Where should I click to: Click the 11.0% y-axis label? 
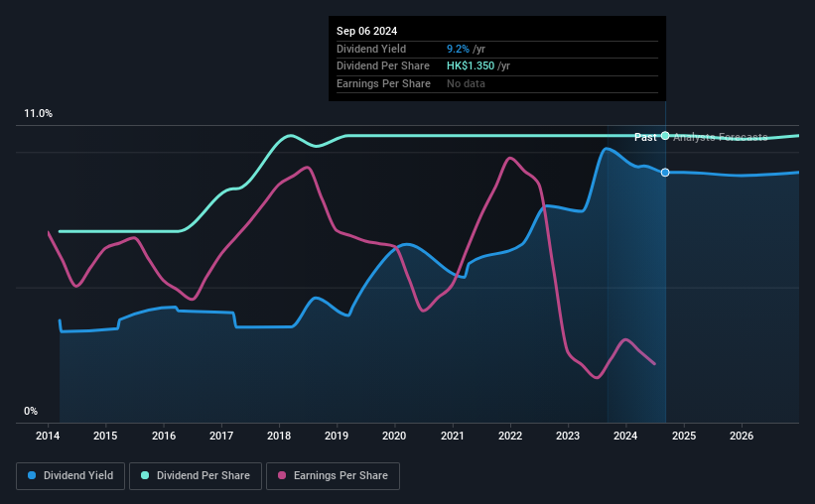click(x=39, y=114)
